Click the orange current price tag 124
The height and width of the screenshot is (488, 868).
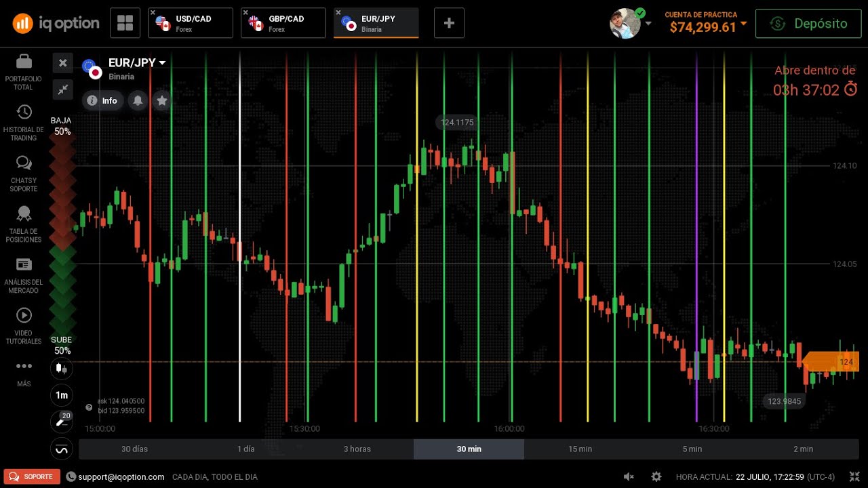831,362
